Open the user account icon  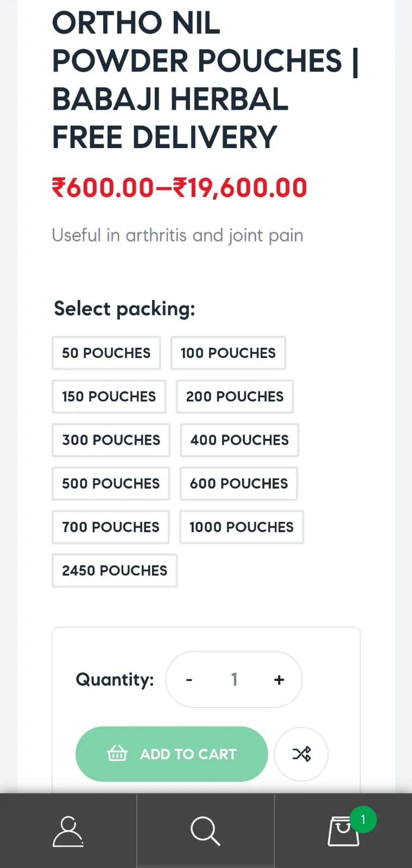[68, 831]
